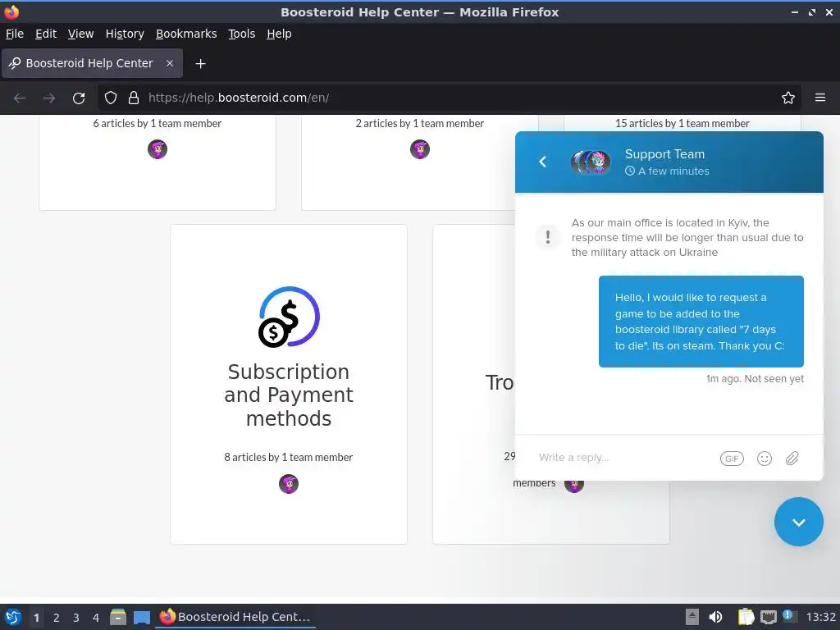
Task: Switch to workspace 1
Action: 36,618
